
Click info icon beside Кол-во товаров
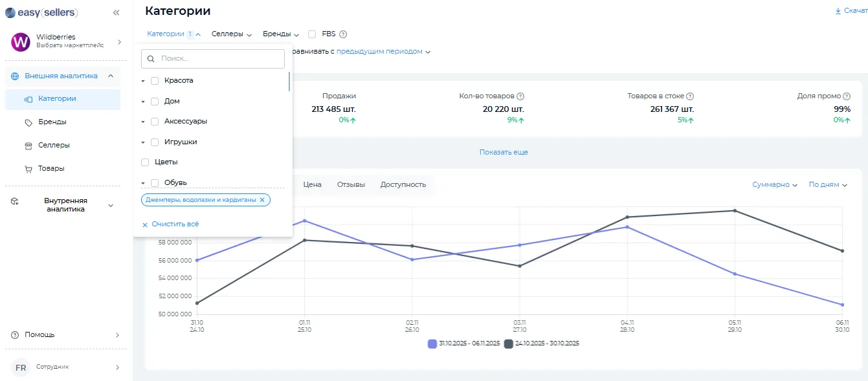[520, 96]
